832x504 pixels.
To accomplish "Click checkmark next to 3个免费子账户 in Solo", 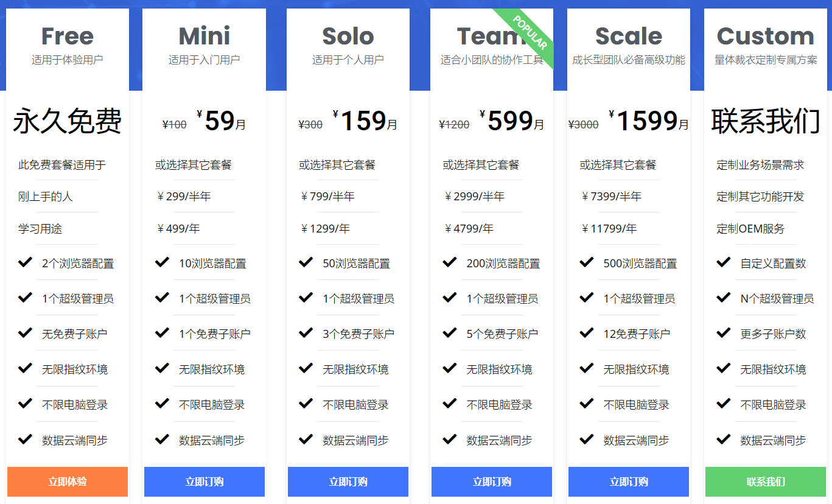I will click(x=306, y=333).
